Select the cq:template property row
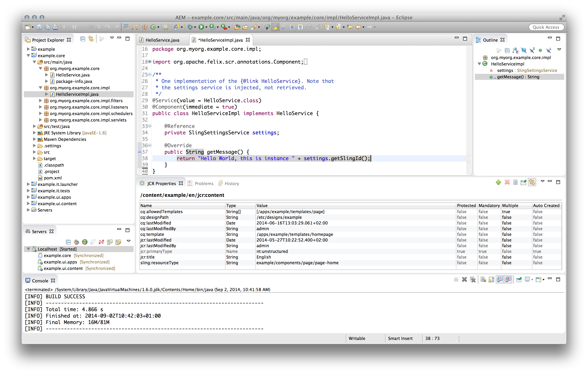The height and width of the screenshot is (374, 588). pos(152,234)
